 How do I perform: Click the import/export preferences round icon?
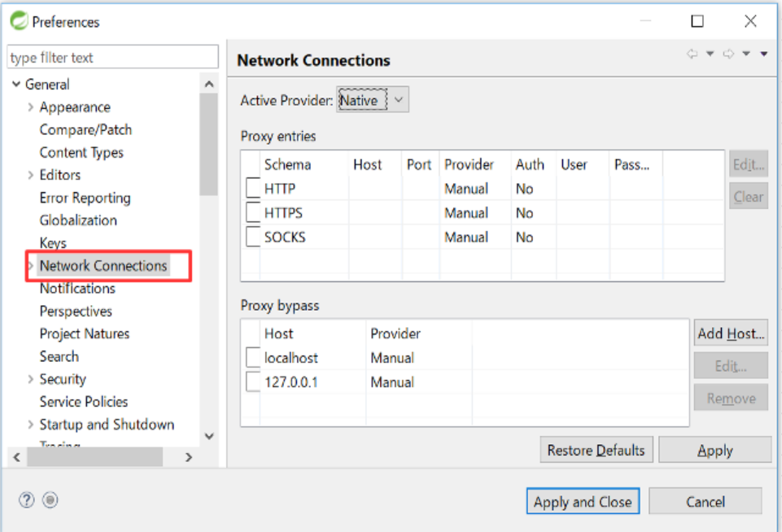coord(50,499)
